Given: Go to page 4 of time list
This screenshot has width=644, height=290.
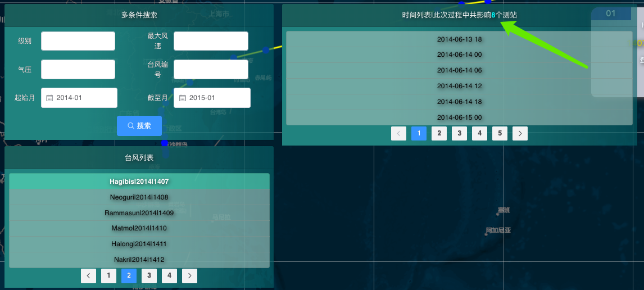Looking at the screenshot, I should [x=479, y=133].
